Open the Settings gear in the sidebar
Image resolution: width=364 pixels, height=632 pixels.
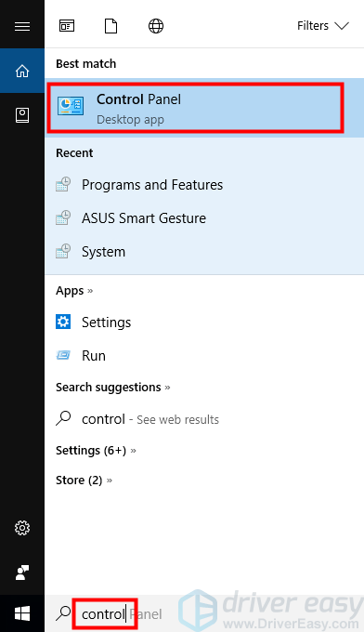(x=22, y=528)
